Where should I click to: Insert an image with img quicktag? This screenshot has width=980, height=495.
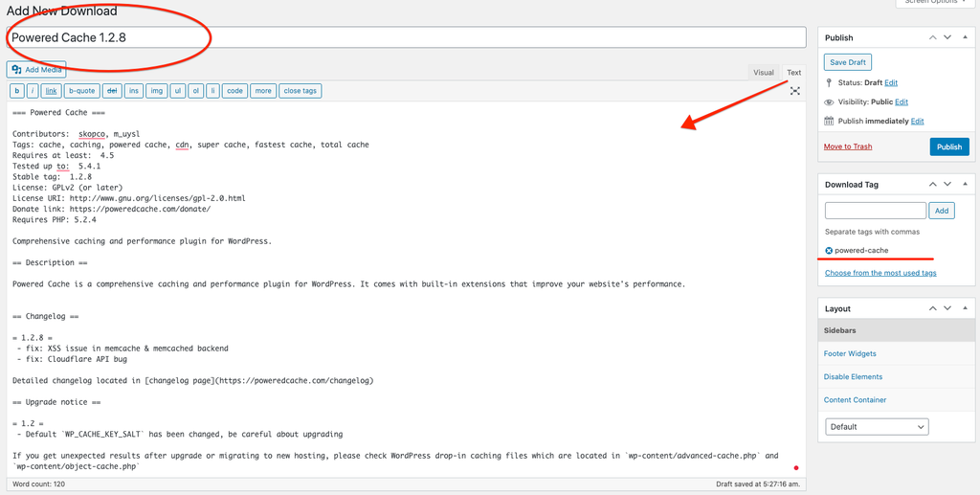point(156,91)
